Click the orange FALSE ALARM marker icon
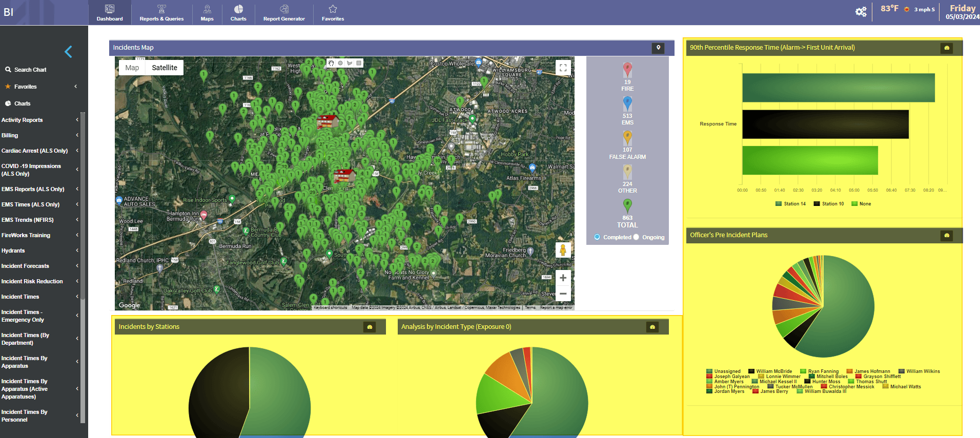The height and width of the screenshot is (438, 980). click(x=627, y=138)
